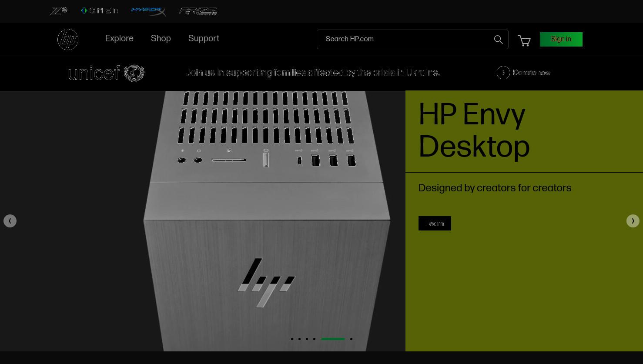The width and height of the screenshot is (643, 364).
Task: Show previous carousel slide
Action: (x=10, y=221)
